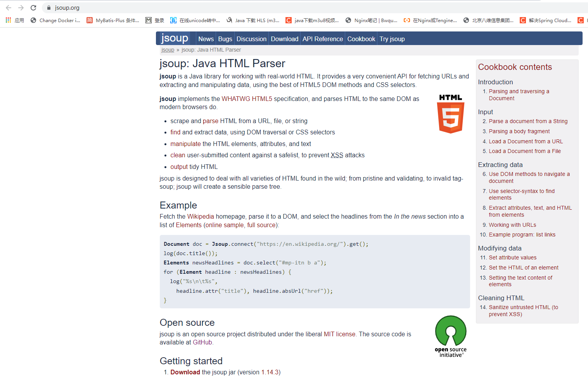The image size is (588, 379).
Task: Open 'Set attribute values' link
Action: (512, 257)
